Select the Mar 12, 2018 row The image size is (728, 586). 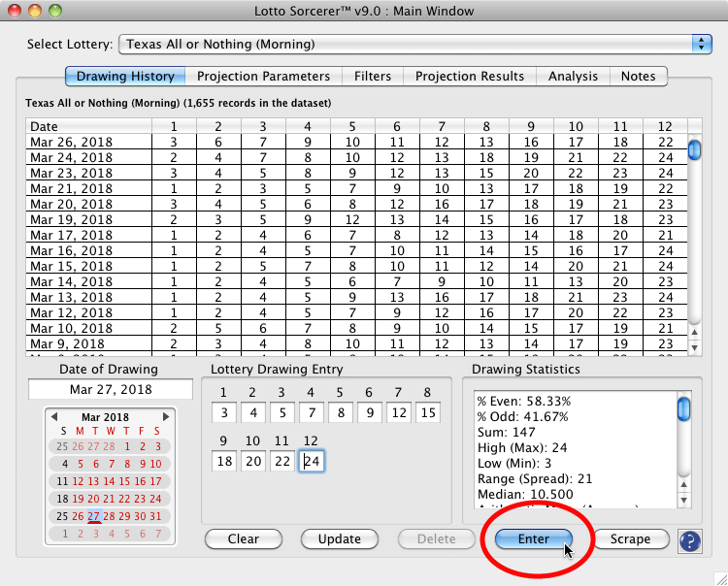pyautogui.click(x=356, y=312)
